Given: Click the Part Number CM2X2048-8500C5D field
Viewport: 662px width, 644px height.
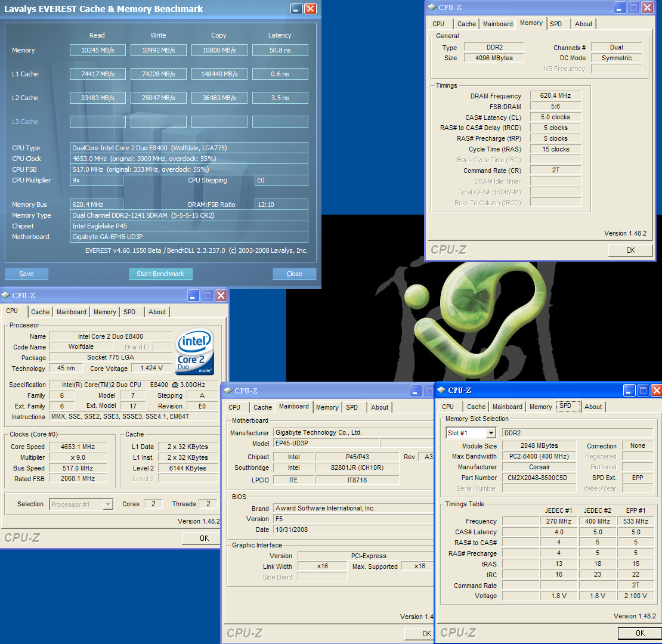Looking at the screenshot, I should [x=539, y=478].
